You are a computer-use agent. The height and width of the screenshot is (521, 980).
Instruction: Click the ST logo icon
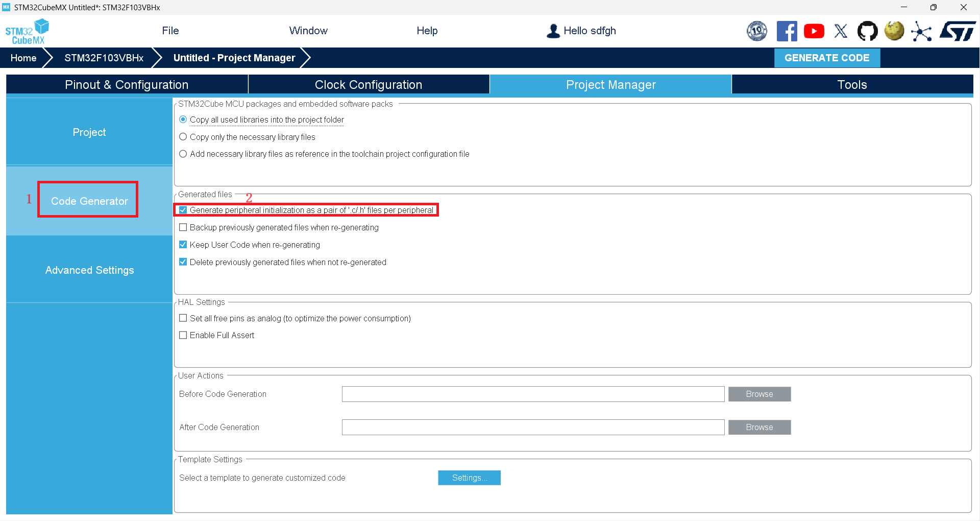pos(958,31)
